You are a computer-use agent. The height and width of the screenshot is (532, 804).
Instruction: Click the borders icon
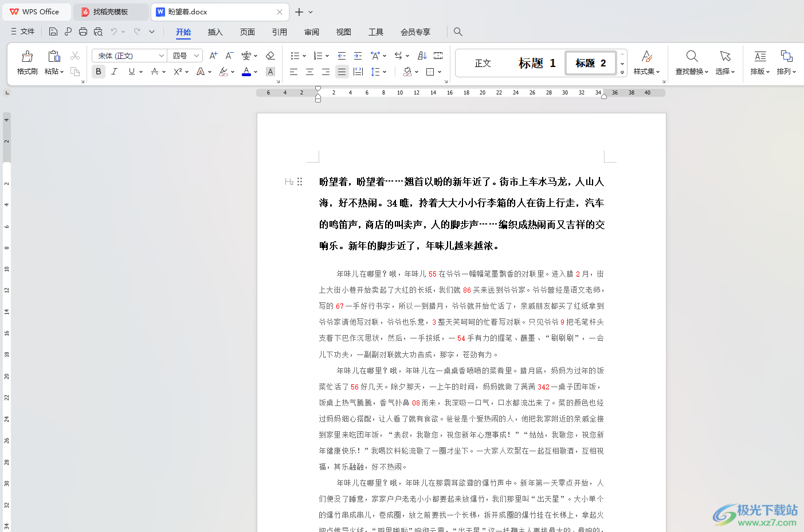tap(430, 72)
